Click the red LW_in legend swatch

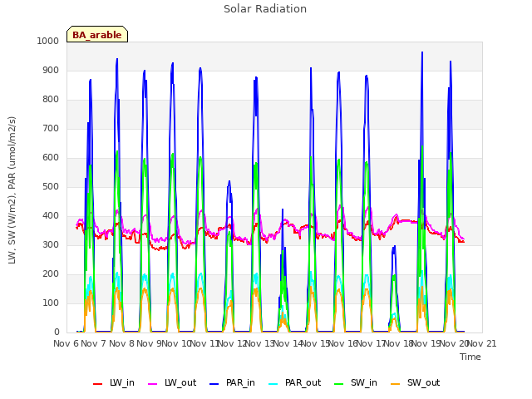[98, 384]
